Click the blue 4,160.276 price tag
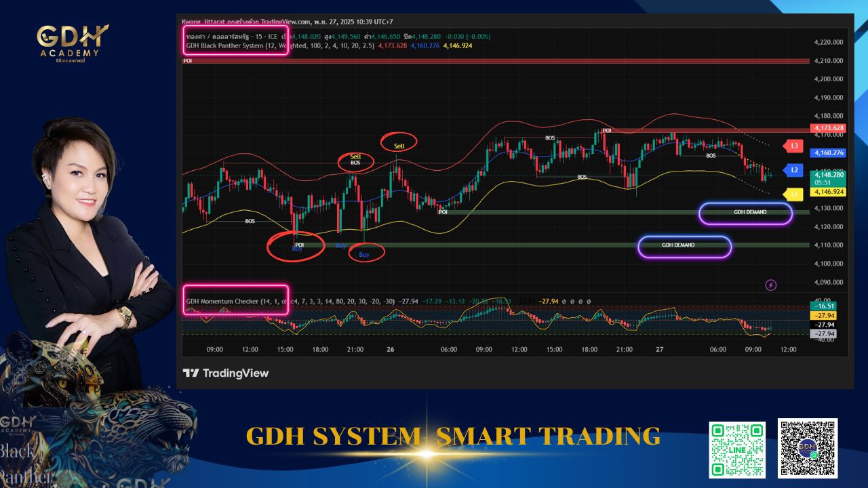The image size is (868, 488). (x=827, y=153)
